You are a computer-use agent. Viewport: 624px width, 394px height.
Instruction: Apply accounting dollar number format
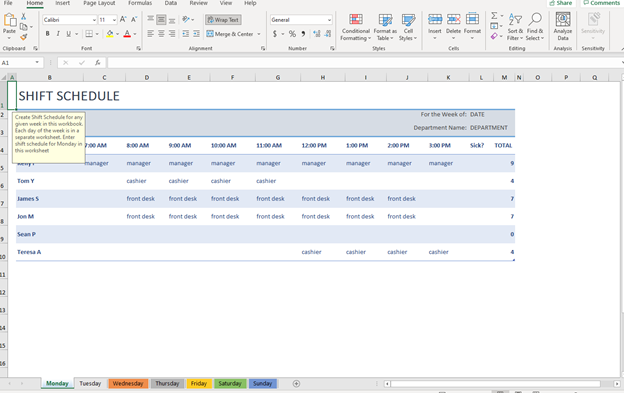click(275, 34)
